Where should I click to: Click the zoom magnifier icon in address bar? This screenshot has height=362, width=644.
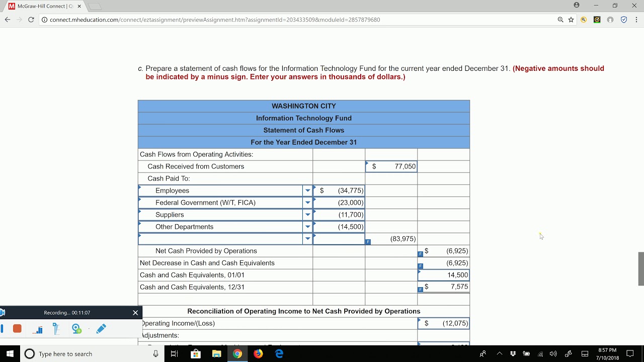click(x=560, y=20)
